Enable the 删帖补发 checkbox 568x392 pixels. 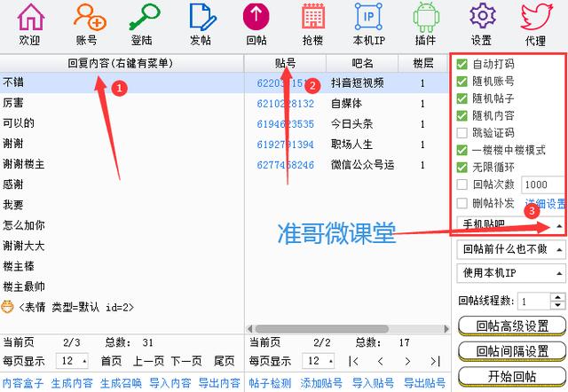tap(461, 203)
